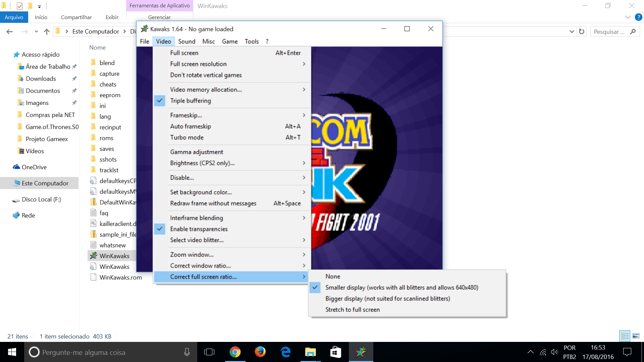Switch Explorer to large icons view
This screenshot has width=644, height=362.
click(636, 336)
